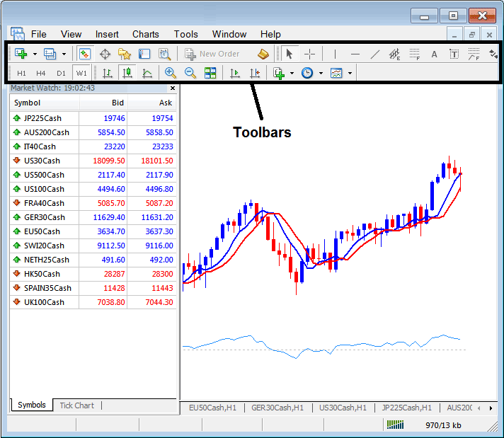
Task: Select the Crosshair tool
Action: tap(309, 54)
